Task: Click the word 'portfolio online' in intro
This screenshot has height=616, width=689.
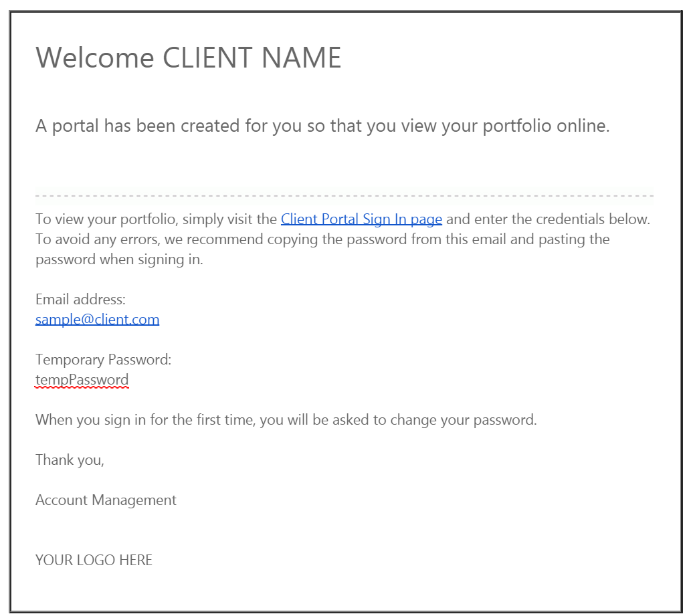Action: tap(547, 126)
